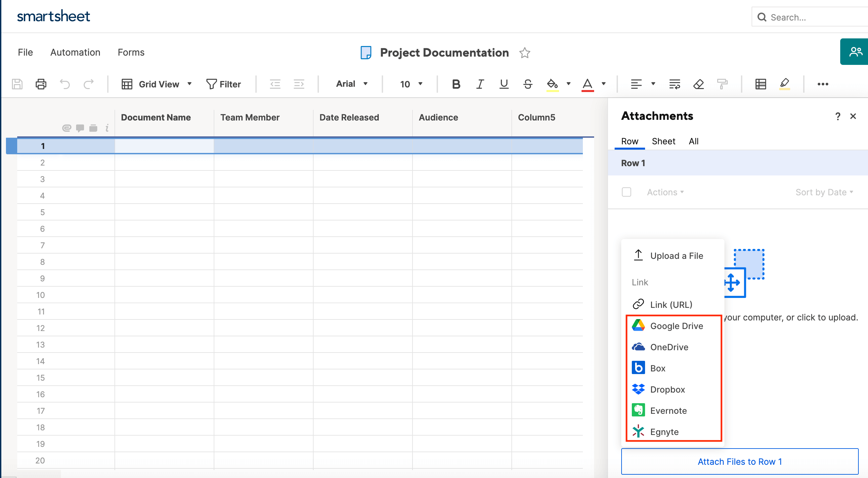Viewport: 868px width, 478px height.
Task: Choose Dropbox from the attach menu
Action: [667, 390]
